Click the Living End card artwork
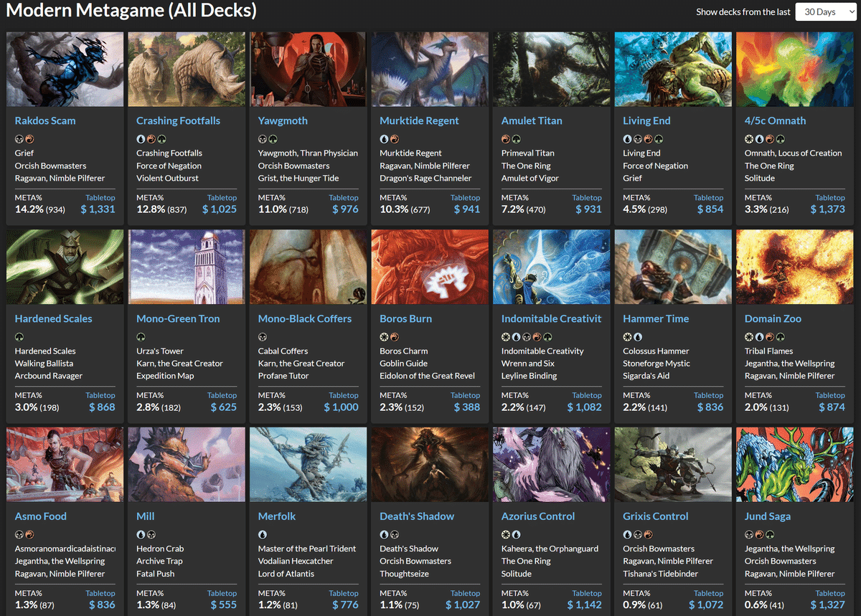The height and width of the screenshot is (616, 861). [673, 69]
